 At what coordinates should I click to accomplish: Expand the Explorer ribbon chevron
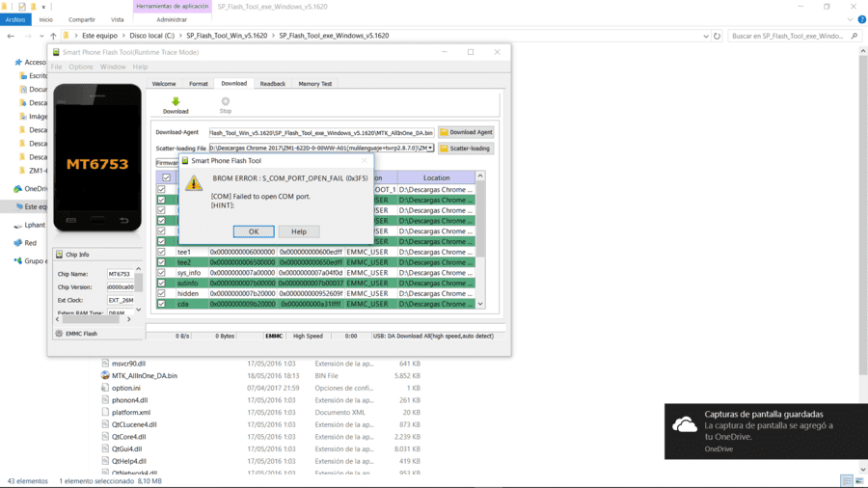click(851, 19)
